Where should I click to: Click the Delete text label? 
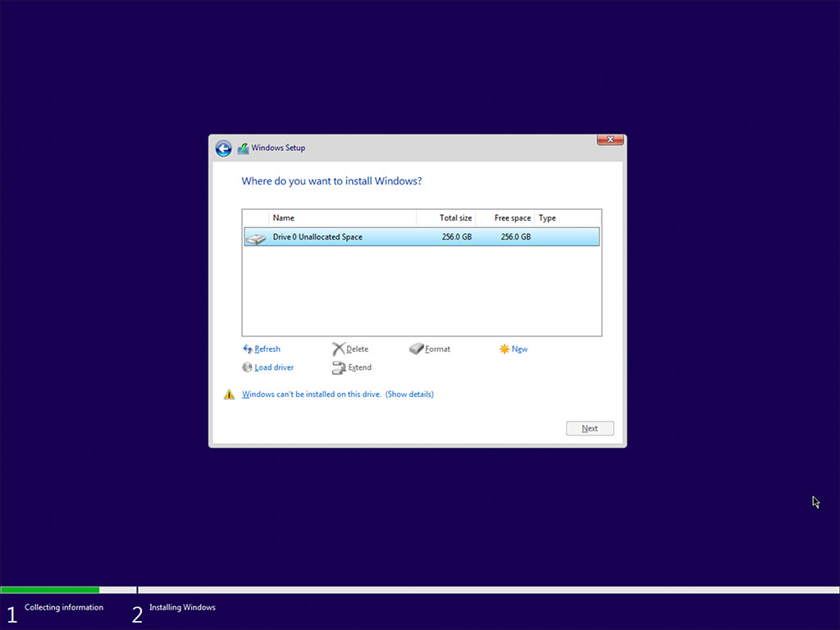358,349
